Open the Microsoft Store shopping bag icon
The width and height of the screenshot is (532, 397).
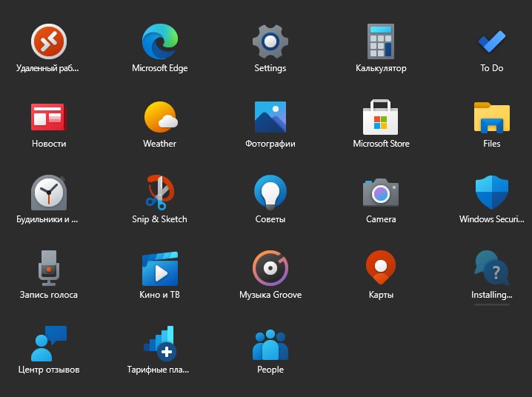coord(381,117)
